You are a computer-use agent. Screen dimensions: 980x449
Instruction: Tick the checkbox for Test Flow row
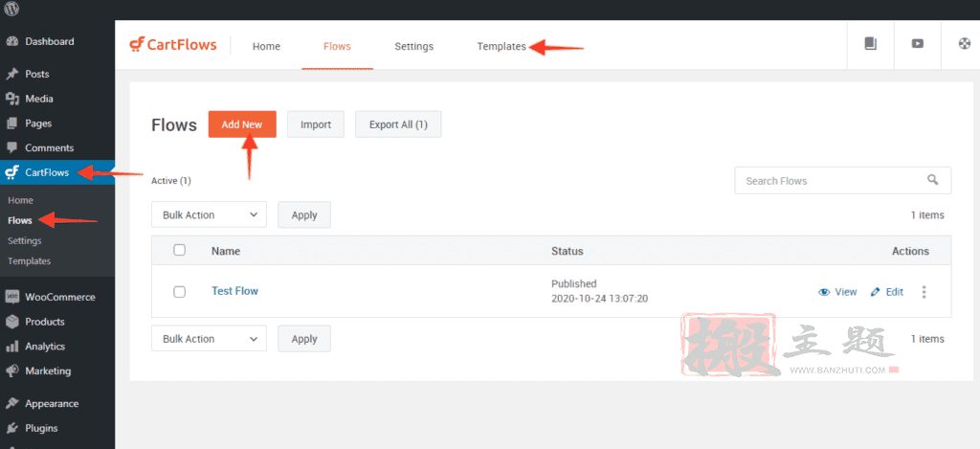[x=179, y=291]
